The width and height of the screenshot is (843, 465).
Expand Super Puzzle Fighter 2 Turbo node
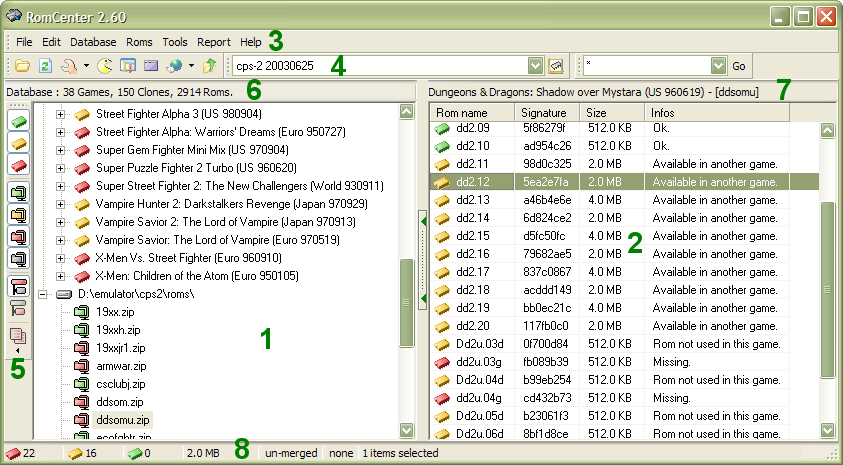point(60,168)
